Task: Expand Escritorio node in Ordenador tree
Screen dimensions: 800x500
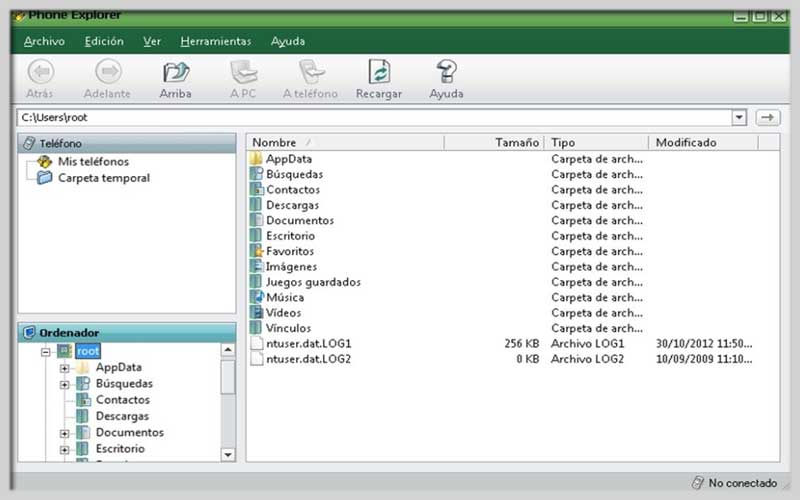Action: 64,449
